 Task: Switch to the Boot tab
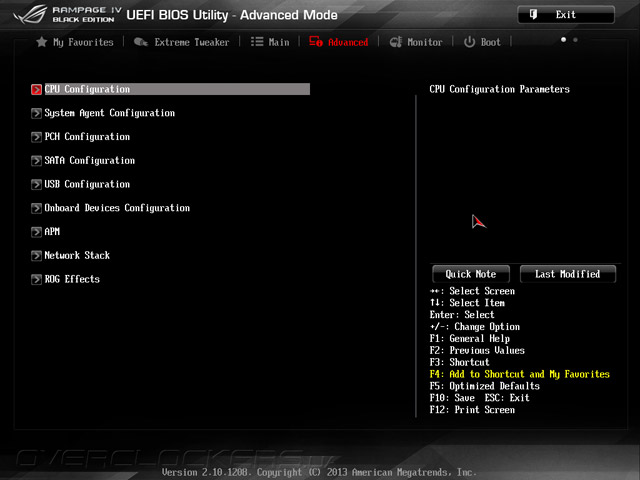[491, 42]
